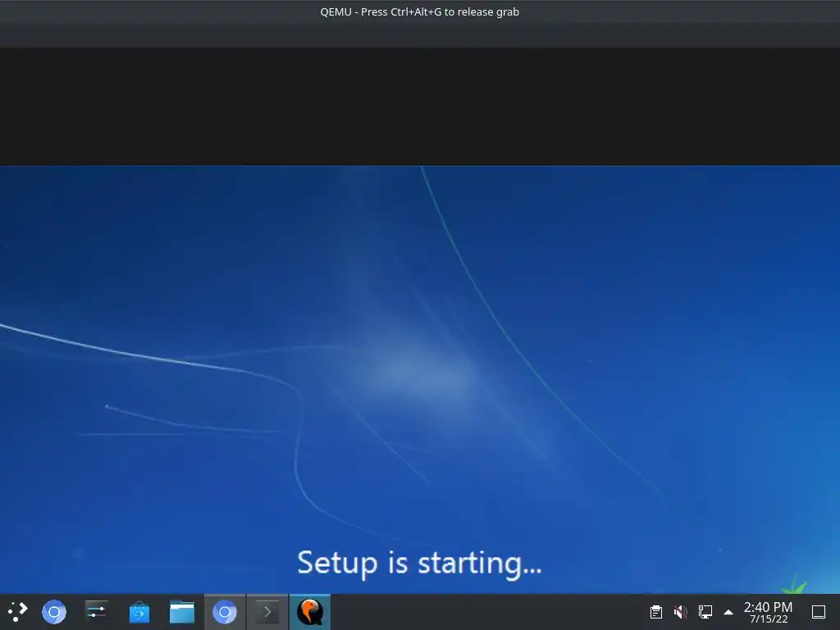Open the Discover software store icon
The height and width of the screenshot is (630, 840).
(x=139, y=612)
